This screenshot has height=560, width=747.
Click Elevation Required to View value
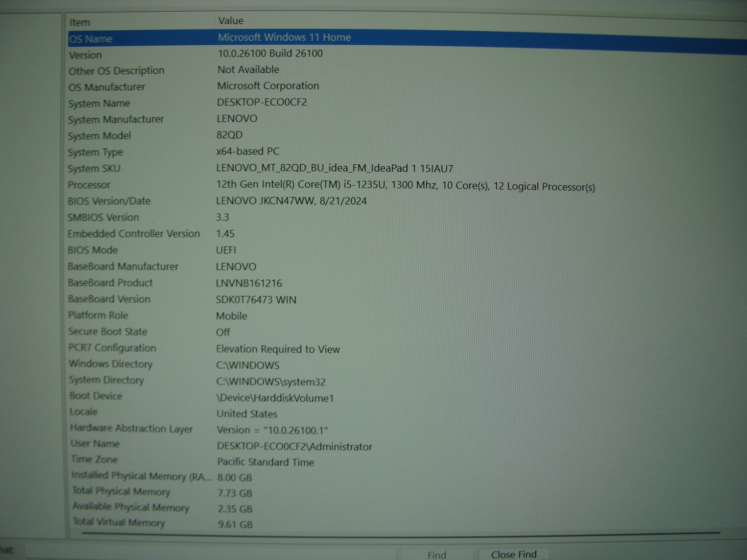pos(278,349)
